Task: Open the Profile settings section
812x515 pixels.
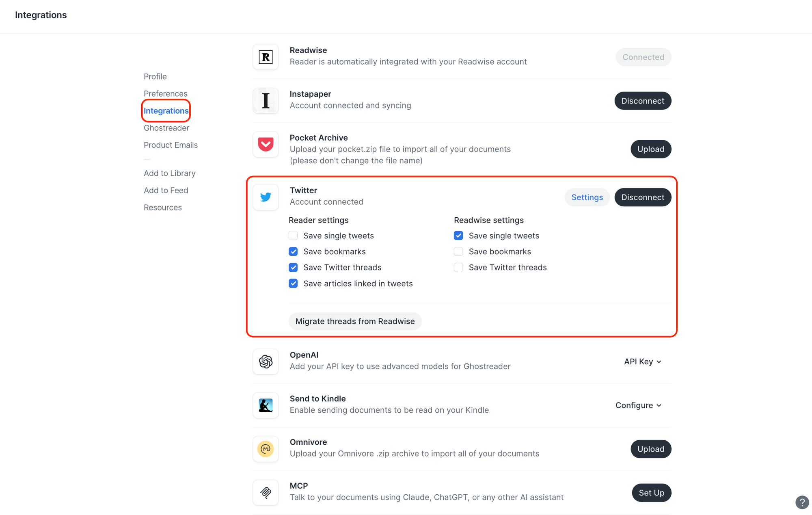Action: 155,76
